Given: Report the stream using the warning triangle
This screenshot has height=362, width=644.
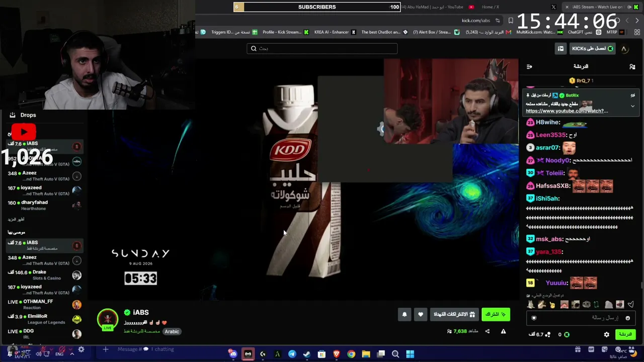Looking at the screenshot, I should click(503, 331).
